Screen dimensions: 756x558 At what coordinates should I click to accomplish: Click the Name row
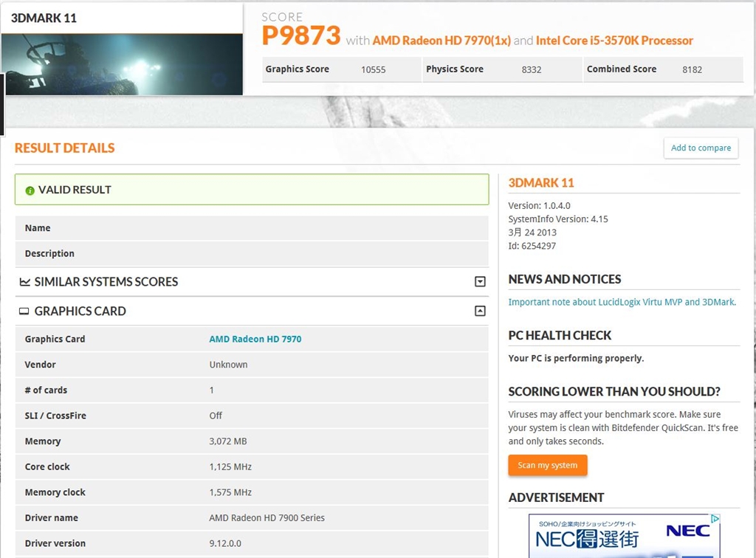[x=252, y=228]
